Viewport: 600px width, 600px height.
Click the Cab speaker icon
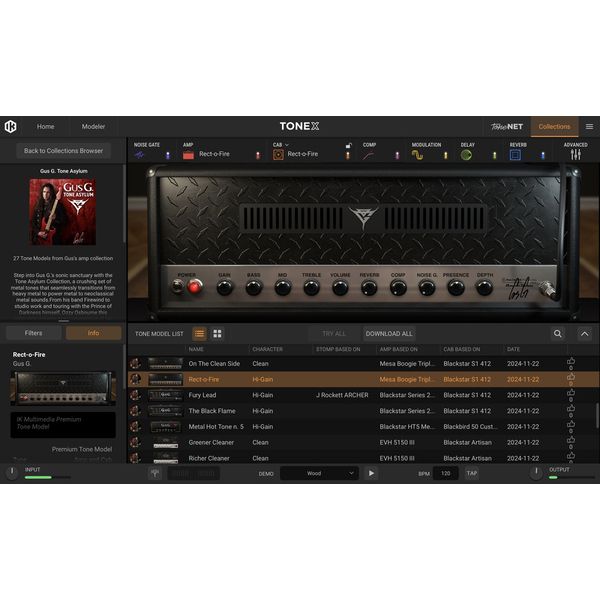pyautogui.click(x=278, y=155)
